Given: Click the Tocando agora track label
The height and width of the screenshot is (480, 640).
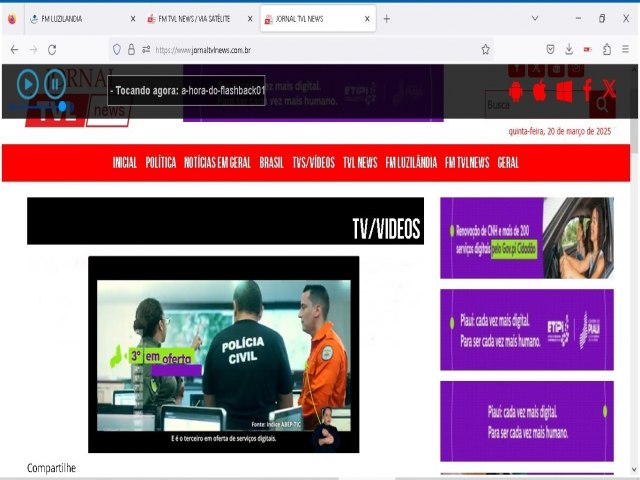Looking at the screenshot, I should click(187, 90).
